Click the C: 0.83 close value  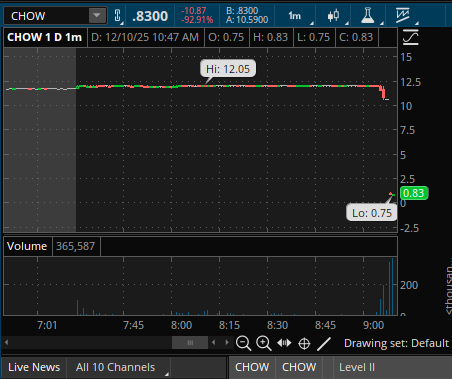click(356, 37)
